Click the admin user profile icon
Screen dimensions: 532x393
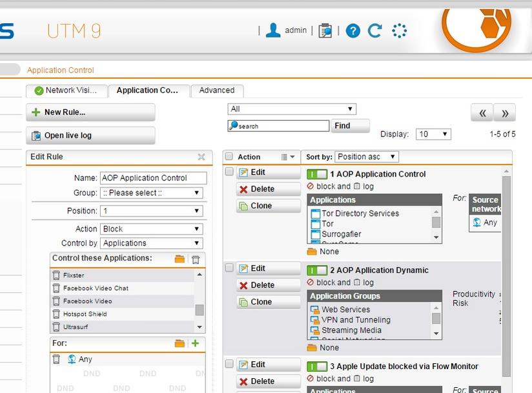pyautogui.click(x=273, y=30)
